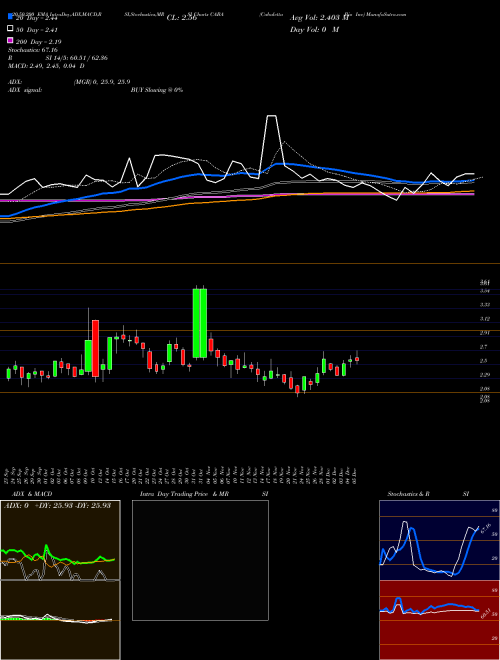Click the magenta 200 Day legend swatch
The image size is (500, 660).
[x=11, y=41]
